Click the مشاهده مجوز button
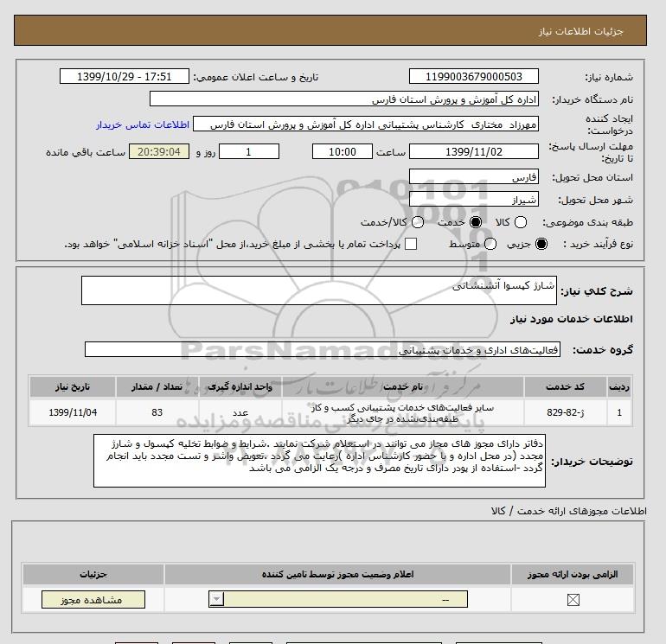 [93, 599]
